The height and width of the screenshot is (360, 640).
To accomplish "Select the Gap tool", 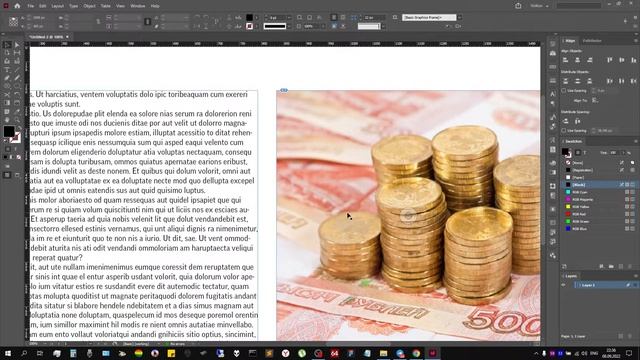I will [x=17, y=53].
